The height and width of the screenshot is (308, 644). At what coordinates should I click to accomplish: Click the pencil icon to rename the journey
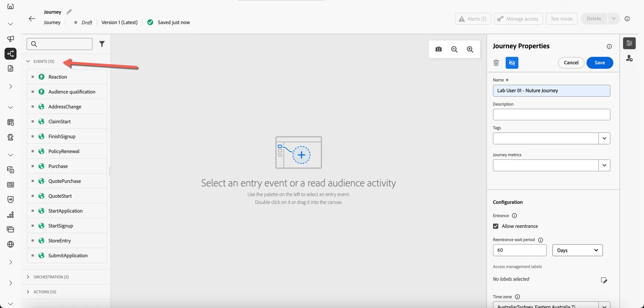69,12
